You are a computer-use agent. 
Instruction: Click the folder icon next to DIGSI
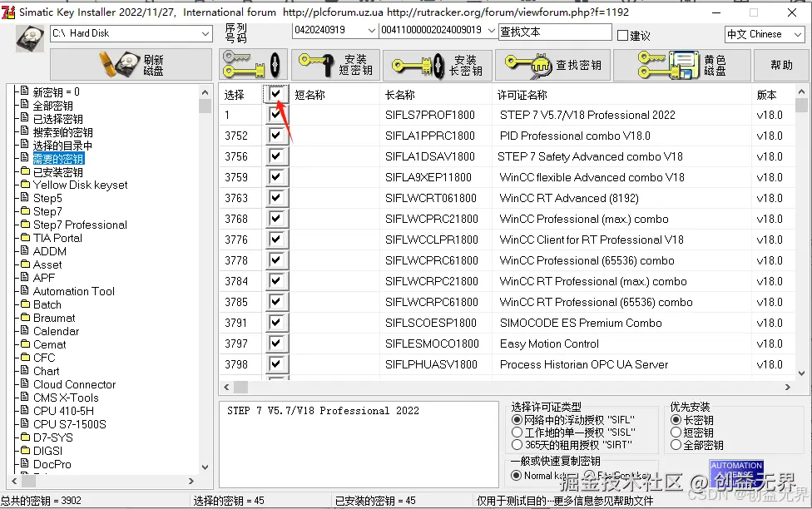[x=25, y=451]
